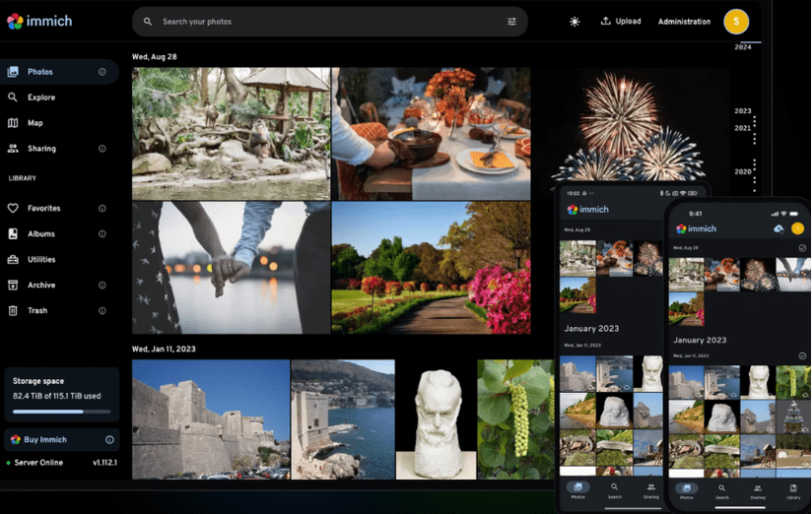
Task: Open the large fireworks photo on desktop
Action: (x=631, y=124)
